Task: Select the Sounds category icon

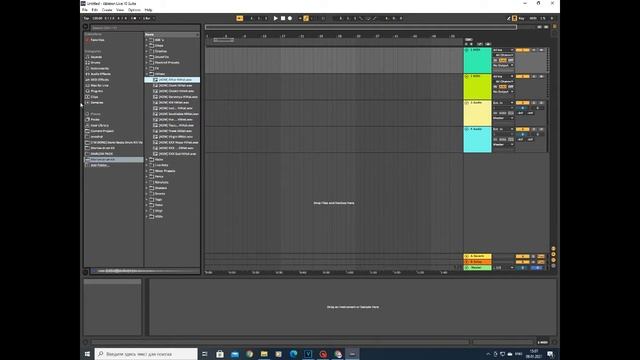Action: click(x=87, y=57)
